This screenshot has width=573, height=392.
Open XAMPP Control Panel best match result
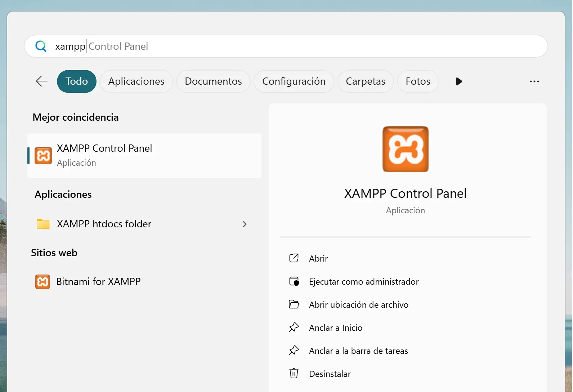pos(144,155)
